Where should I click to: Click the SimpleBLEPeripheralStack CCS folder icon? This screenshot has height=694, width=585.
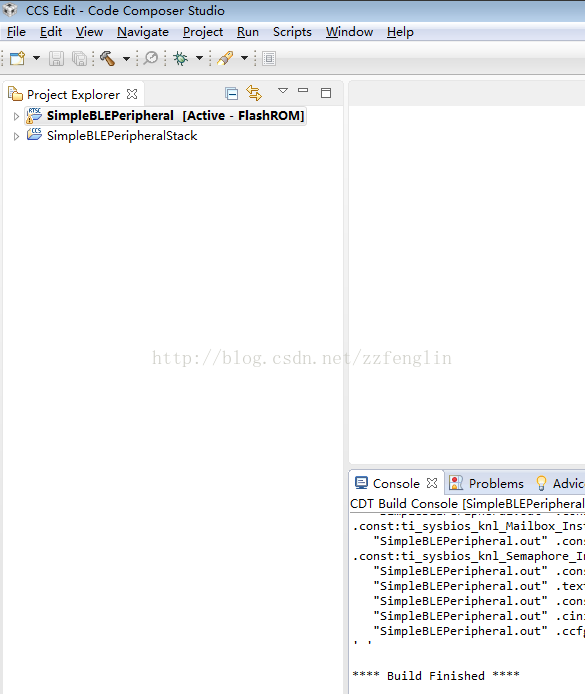click(x=34, y=134)
